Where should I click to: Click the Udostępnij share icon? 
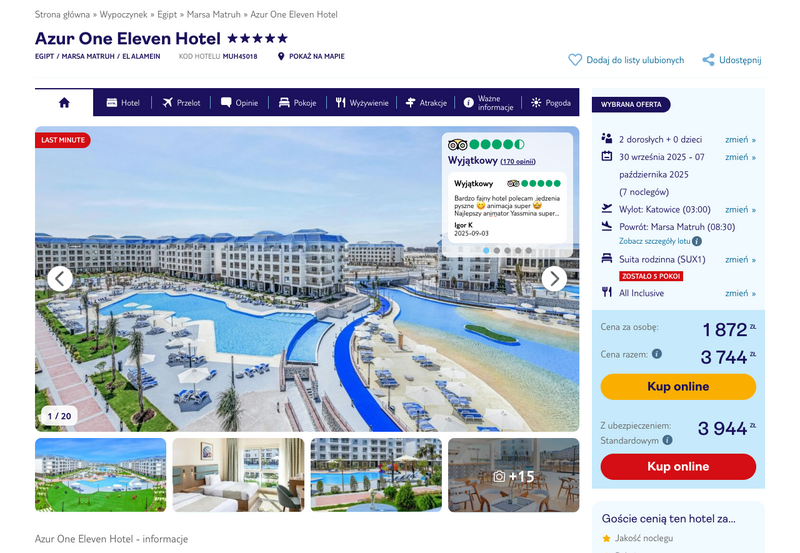point(708,60)
